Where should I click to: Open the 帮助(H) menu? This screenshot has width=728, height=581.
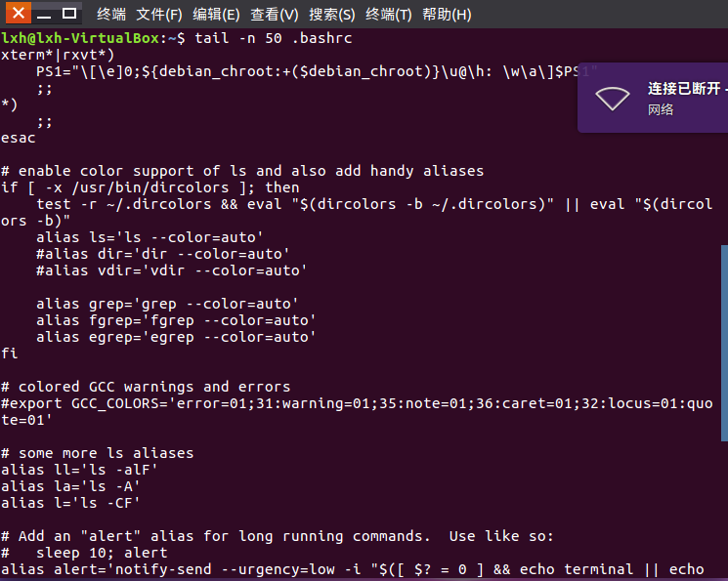(x=447, y=15)
